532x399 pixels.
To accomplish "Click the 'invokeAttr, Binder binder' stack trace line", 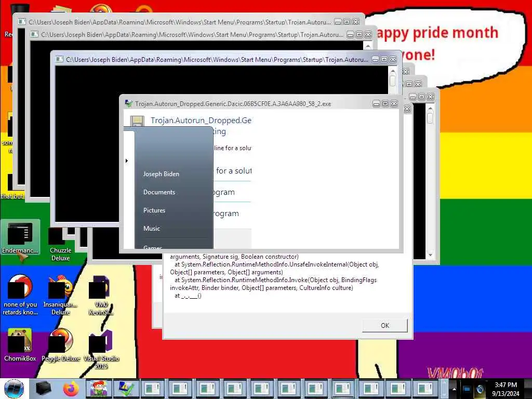I will 261,288.
